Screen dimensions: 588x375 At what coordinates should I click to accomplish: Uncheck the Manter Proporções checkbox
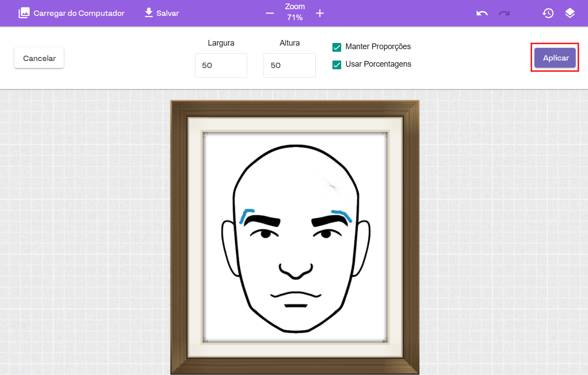337,47
